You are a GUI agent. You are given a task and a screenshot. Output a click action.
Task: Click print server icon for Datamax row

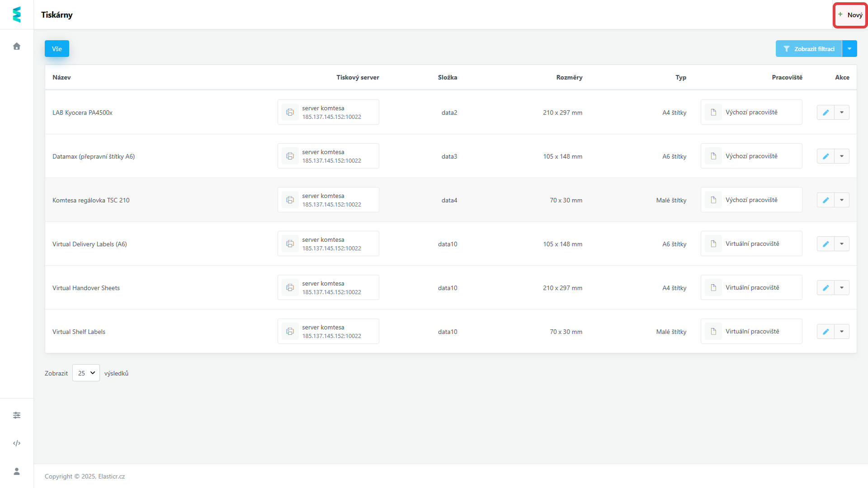click(290, 156)
